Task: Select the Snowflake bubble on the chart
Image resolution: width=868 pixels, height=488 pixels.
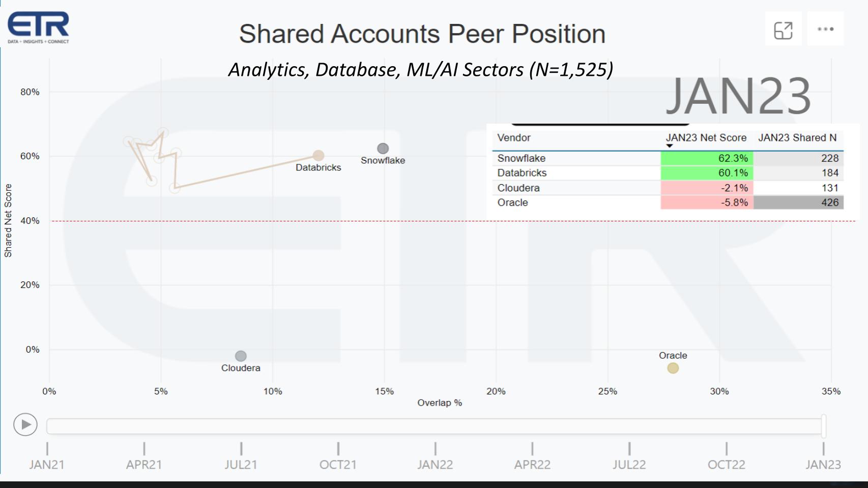Action: pyautogui.click(x=383, y=148)
